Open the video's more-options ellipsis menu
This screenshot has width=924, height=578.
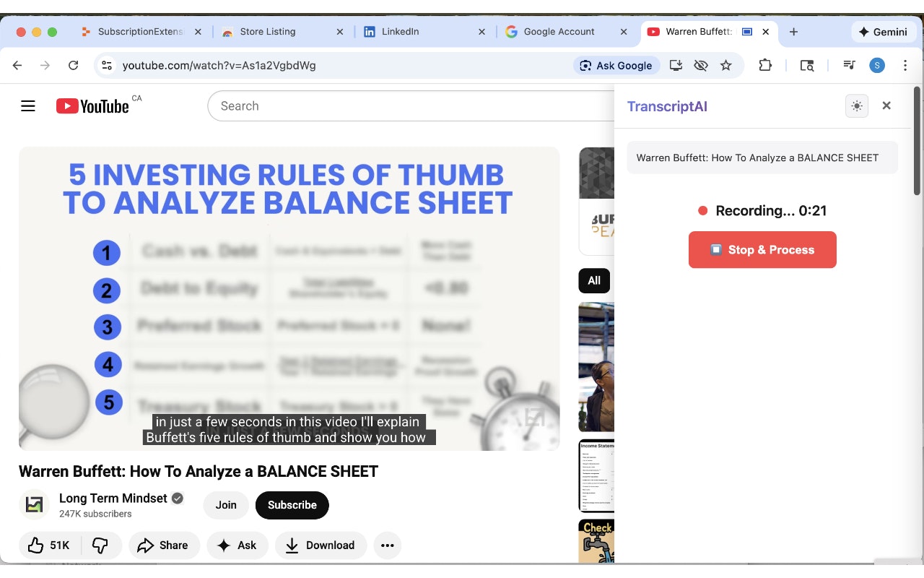388,545
